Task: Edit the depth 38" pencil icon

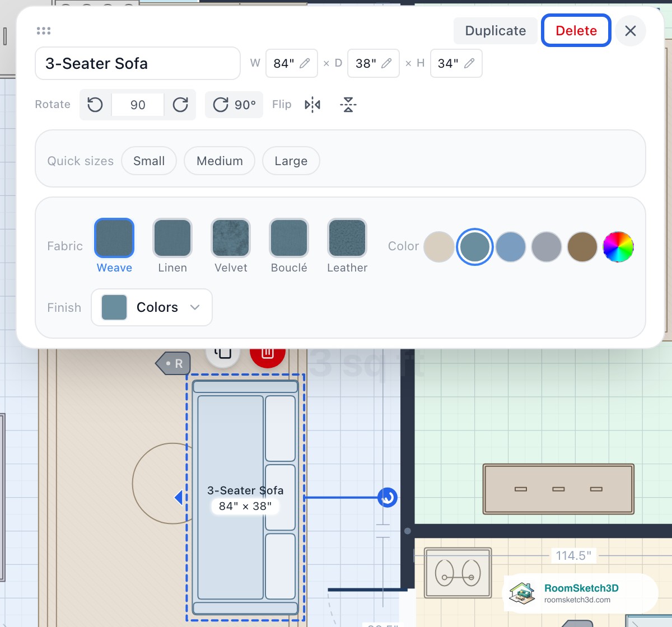Action: tap(386, 63)
